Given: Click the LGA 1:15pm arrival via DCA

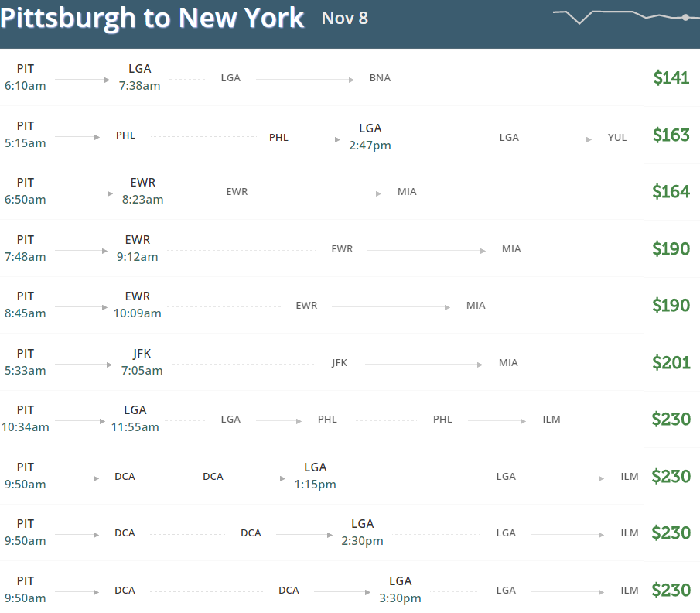Looking at the screenshot, I should point(315,475).
